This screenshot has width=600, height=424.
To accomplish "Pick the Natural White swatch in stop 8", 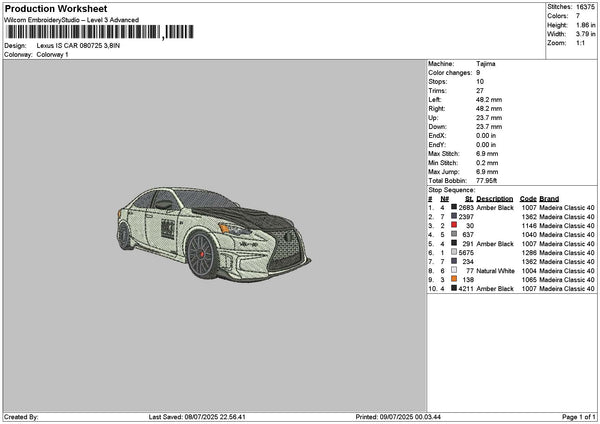I will [456, 270].
